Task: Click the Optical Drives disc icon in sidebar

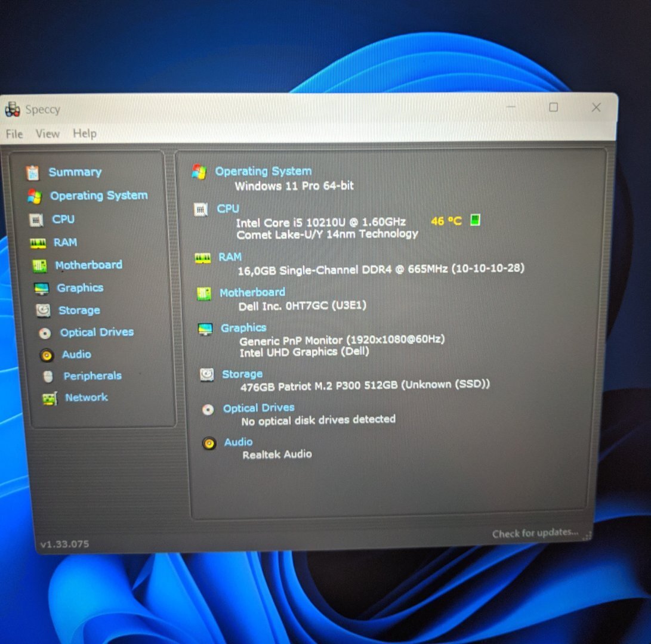Action: (45, 333)
